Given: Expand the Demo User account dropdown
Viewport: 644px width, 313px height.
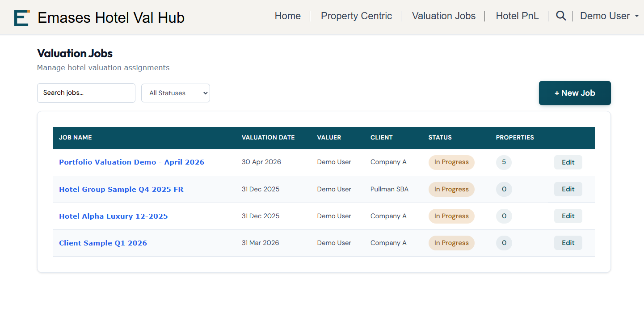Looking at the screenshot, I should (x=609, y=16).
